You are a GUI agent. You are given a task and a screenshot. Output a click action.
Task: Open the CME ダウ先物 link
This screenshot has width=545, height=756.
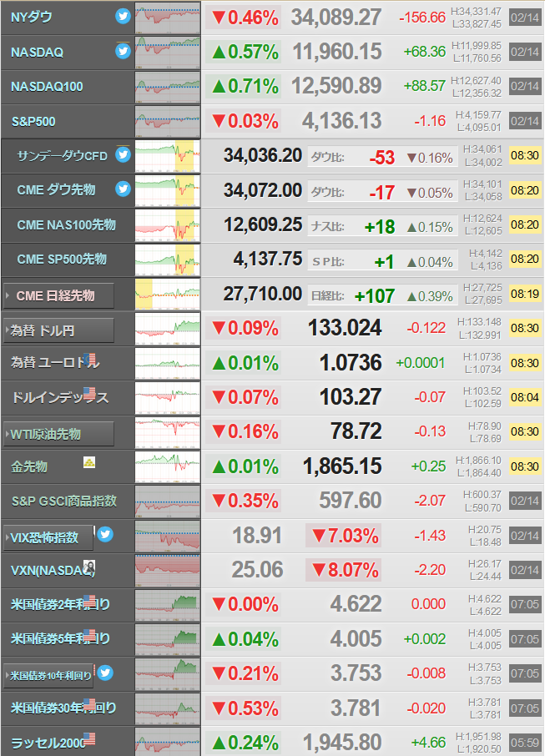(x=56, y=190)
